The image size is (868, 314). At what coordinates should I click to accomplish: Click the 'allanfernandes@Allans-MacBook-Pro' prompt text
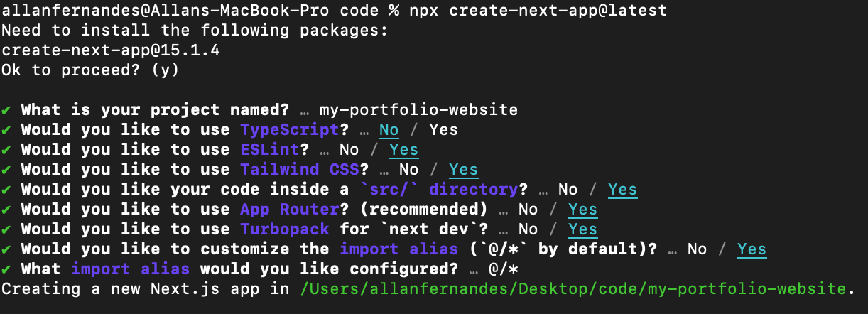(x=166, y=11)
